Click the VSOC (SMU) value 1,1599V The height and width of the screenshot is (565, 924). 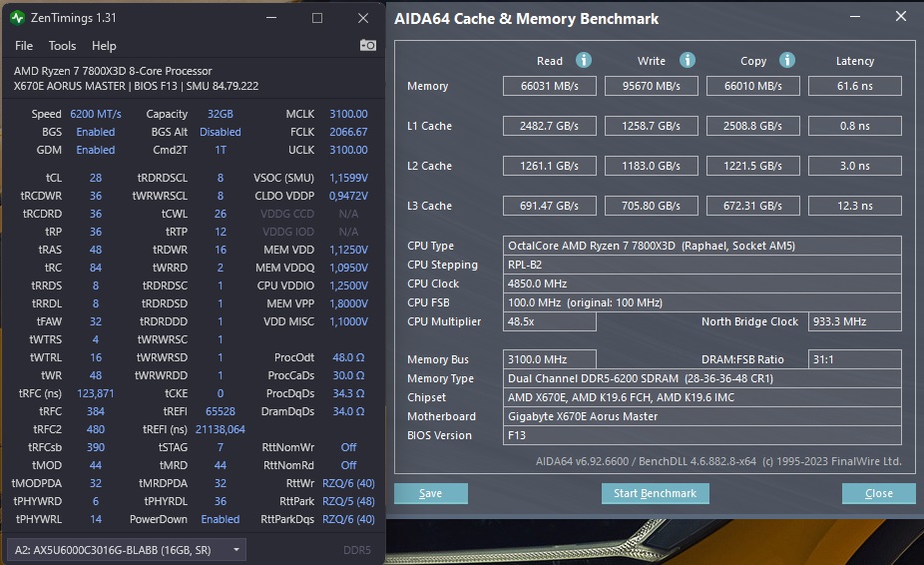pos(348,178)
